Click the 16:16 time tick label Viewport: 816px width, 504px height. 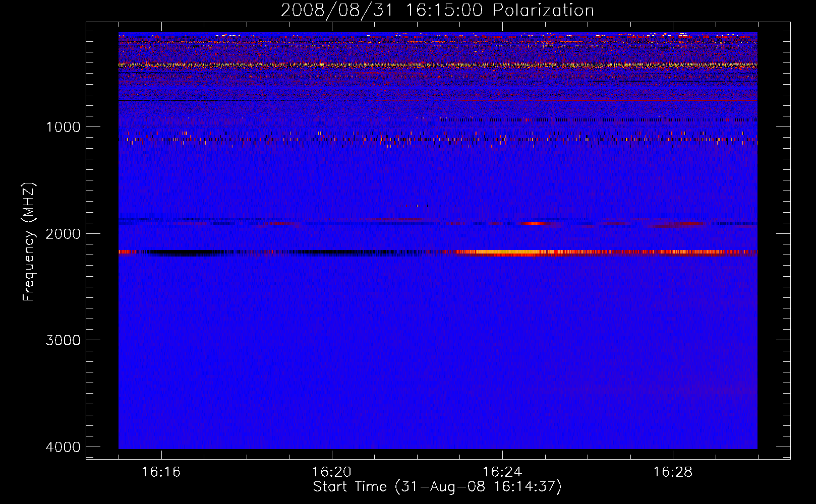point(161,472)
